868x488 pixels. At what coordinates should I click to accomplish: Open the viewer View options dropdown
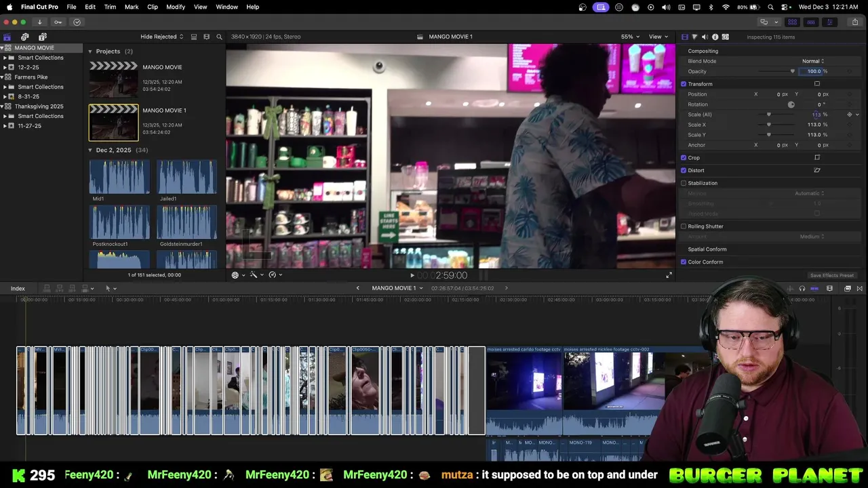point(658,37)
